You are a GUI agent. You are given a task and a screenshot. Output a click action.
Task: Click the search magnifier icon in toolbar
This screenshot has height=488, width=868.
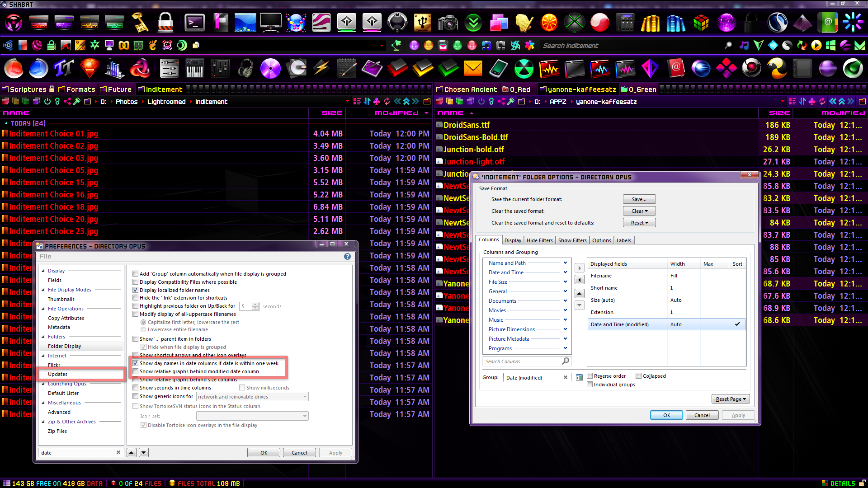728,45
